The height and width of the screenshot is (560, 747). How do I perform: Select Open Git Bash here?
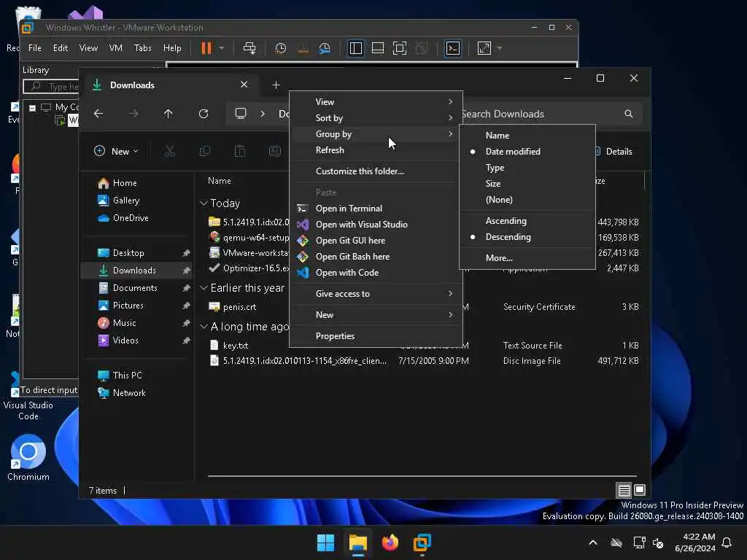[376, 257]
